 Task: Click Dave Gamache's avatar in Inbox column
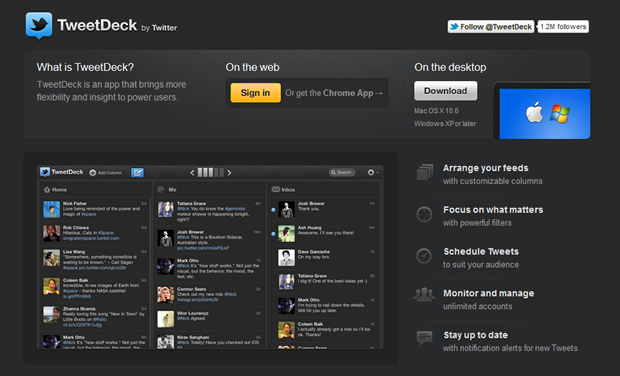point(286,258)
